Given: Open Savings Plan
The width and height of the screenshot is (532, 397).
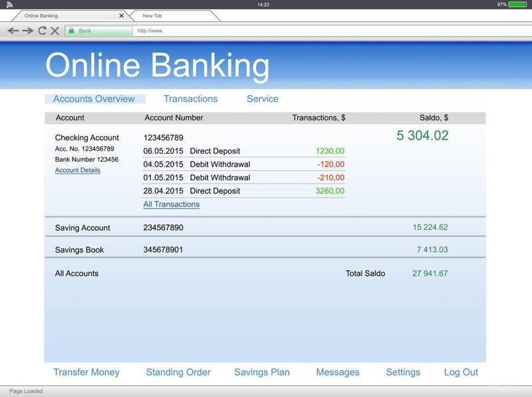Looking at the screenshot, I should click(262, 372).
